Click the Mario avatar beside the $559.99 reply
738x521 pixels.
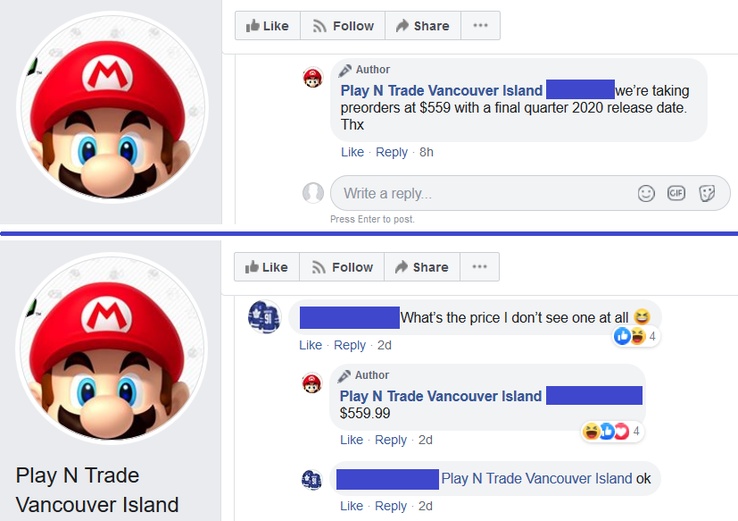point(312,382)
